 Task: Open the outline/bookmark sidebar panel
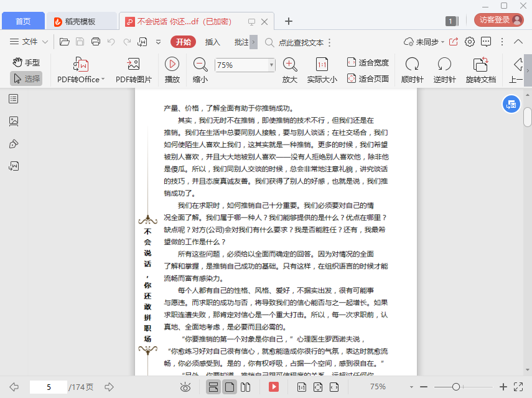[14, 99]
